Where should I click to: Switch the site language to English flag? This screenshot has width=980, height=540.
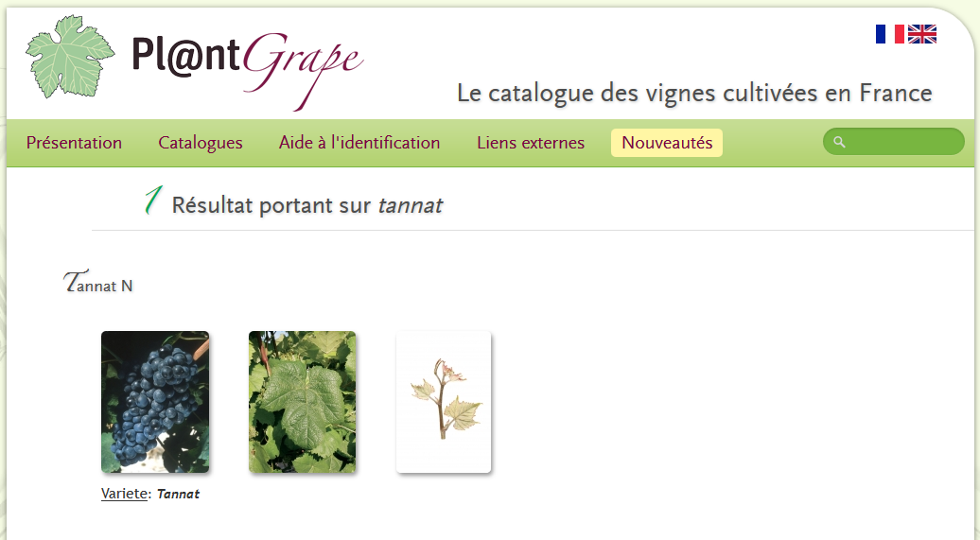pyautogui.click(x=922, y=34)
